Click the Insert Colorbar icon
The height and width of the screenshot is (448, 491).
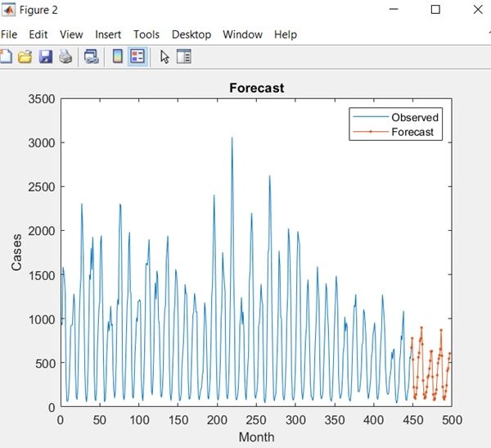tap(118, 57)
